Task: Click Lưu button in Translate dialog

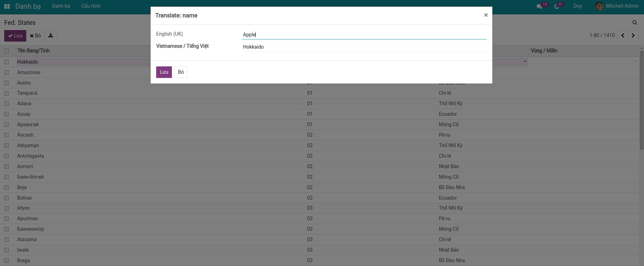Action: pos(164,72)
